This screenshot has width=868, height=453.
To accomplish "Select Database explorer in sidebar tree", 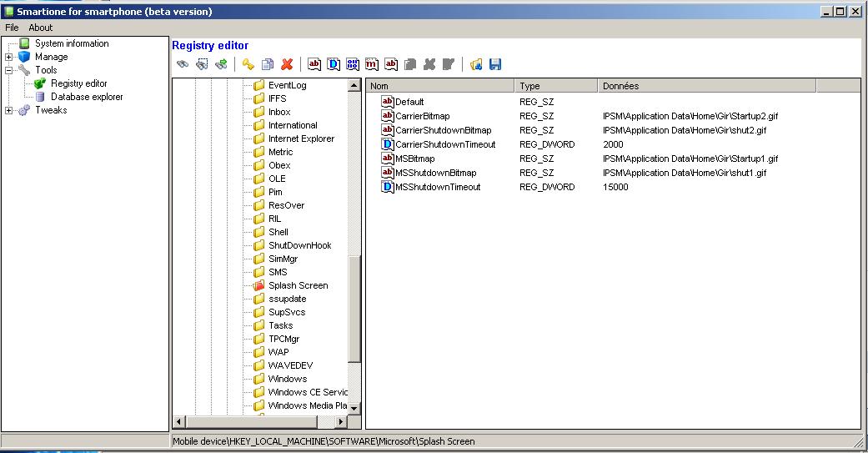I will 87,97.
